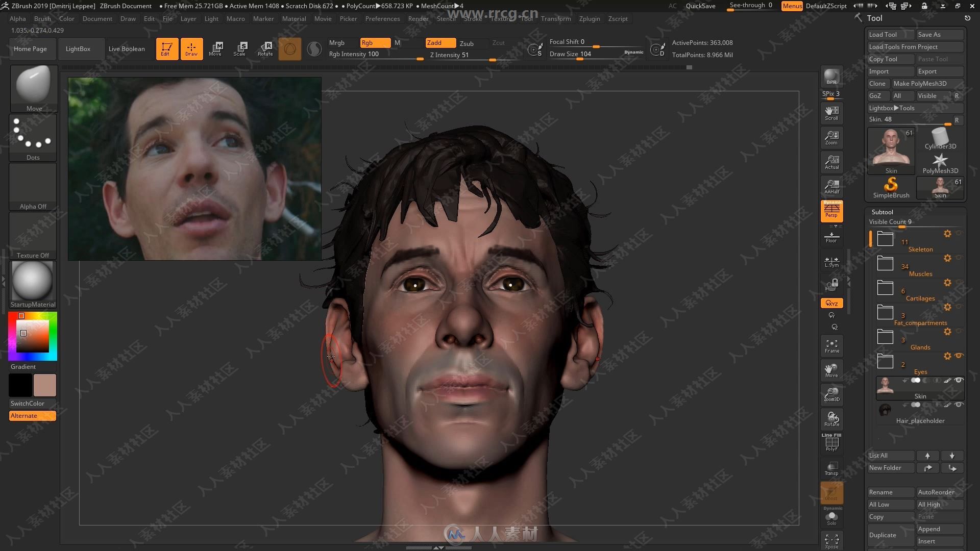Toggle XYZ rotation mode

831,303
